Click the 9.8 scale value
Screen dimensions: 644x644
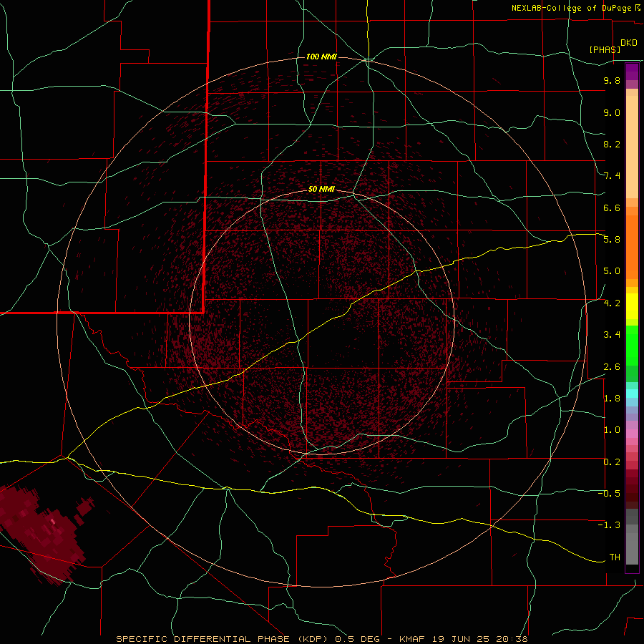(x=612, y=80)
